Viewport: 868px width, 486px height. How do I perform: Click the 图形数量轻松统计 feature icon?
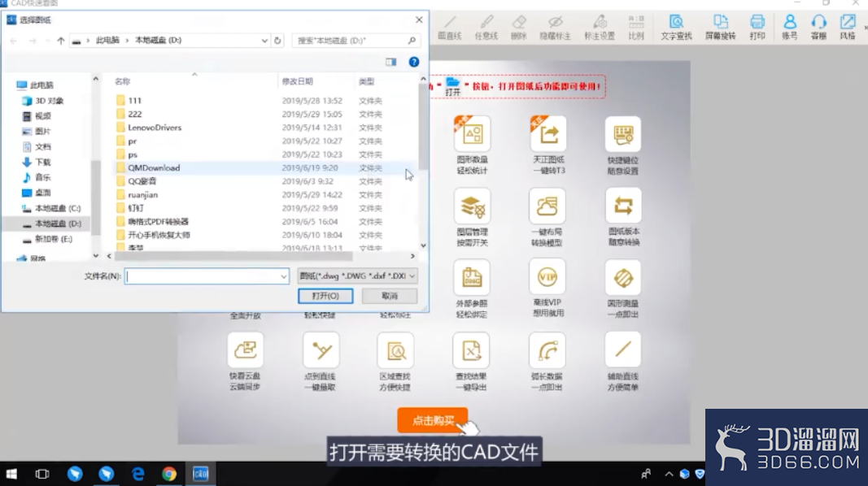tap(472, 134)
